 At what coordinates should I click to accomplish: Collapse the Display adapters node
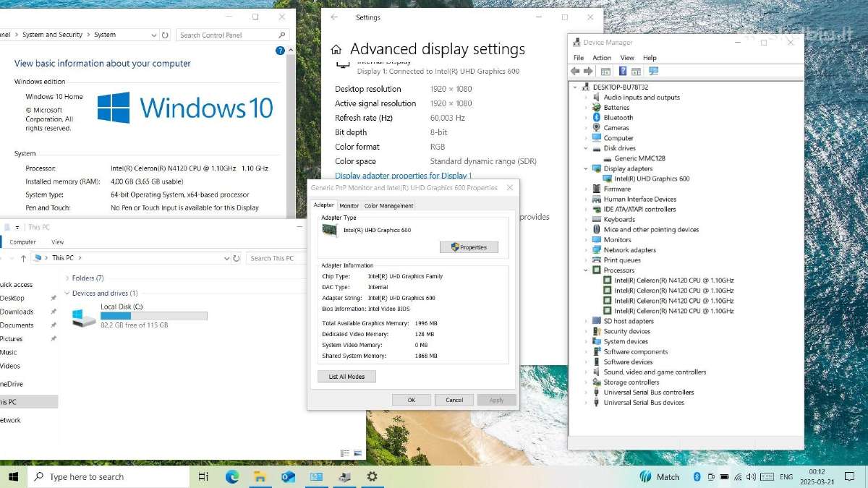[x=586, y=168]
